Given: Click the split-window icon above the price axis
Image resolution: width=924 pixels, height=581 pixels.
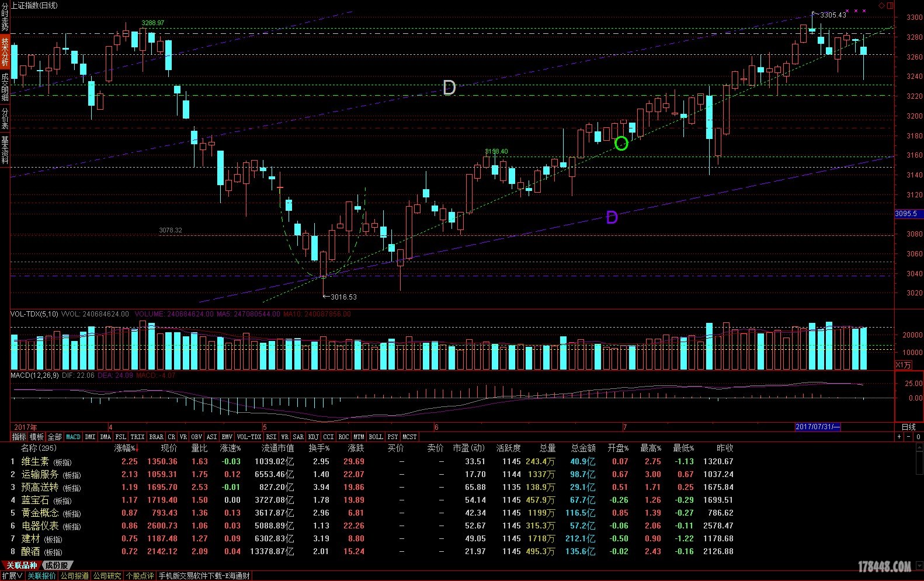Looking at the screenshot, I should [890, 5].
